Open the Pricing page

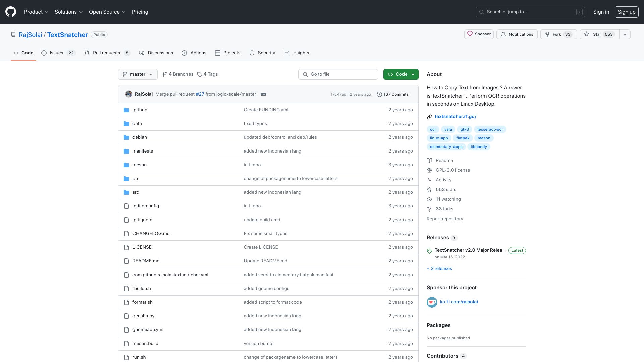tap(140, 12)
